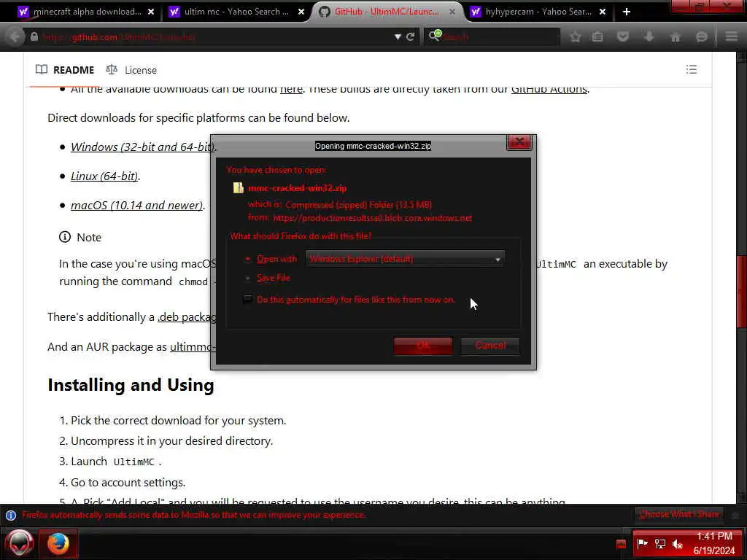Screen dimensions: 747x560
Task: Go to the Firefox home icon
Action: pyautogui.click(x=675, y=36)
